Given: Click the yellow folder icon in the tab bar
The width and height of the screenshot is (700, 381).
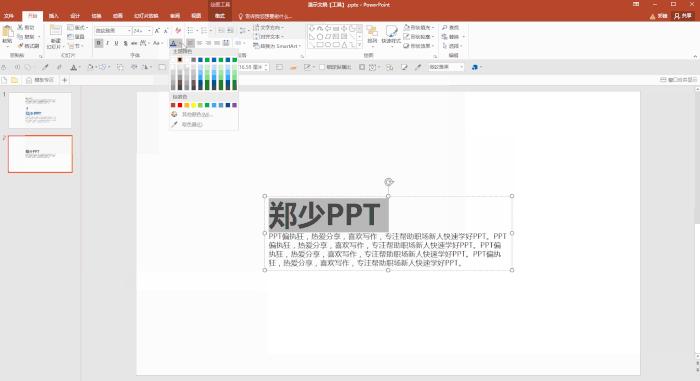Looking at the screenshot, I should pos(15,80).
